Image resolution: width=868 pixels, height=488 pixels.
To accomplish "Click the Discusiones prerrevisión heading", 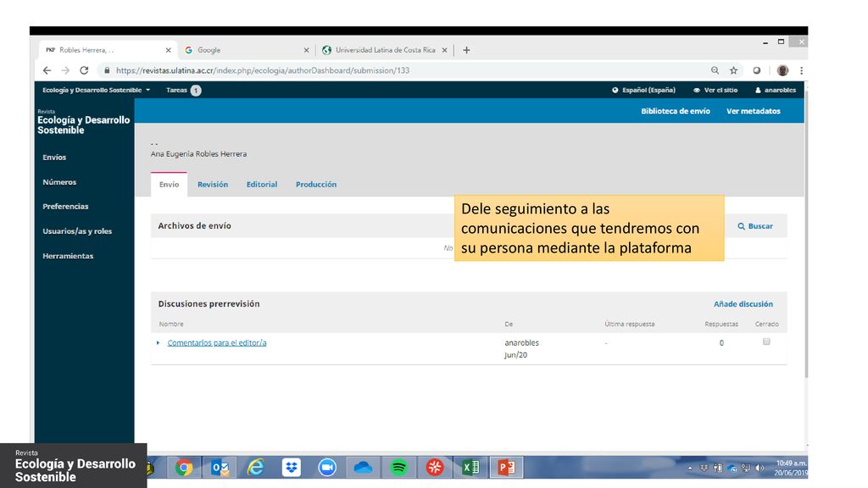I will pos(209,304).
